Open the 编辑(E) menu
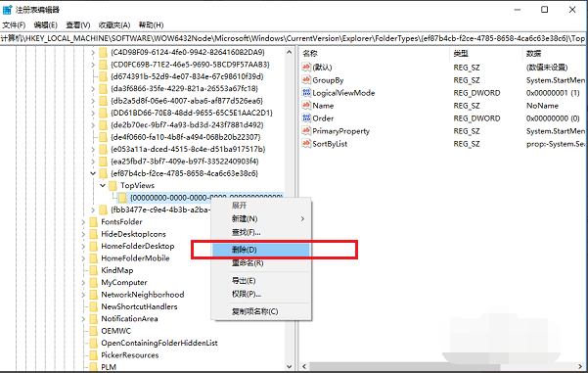Image resolution: width=588 pixels, height=373 pixels. [x=45, y=25]
